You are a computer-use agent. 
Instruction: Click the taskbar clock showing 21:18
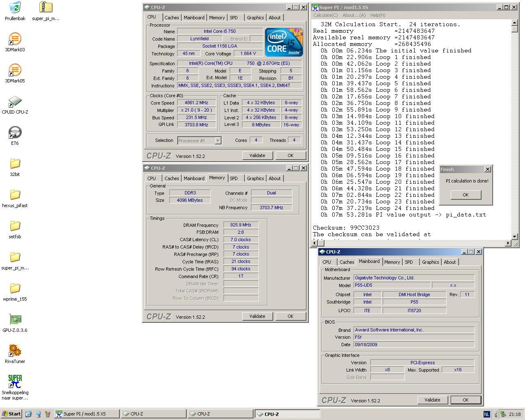[x=515, y=414]
